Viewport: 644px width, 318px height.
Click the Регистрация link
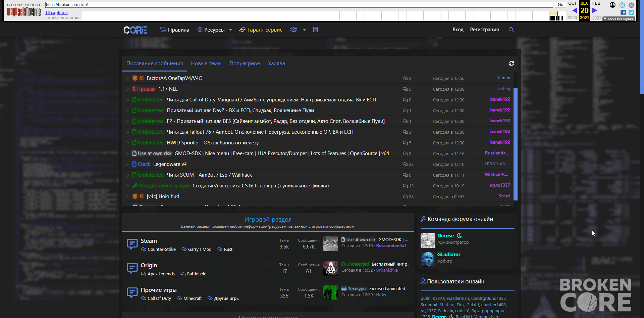tap(484, 30)
